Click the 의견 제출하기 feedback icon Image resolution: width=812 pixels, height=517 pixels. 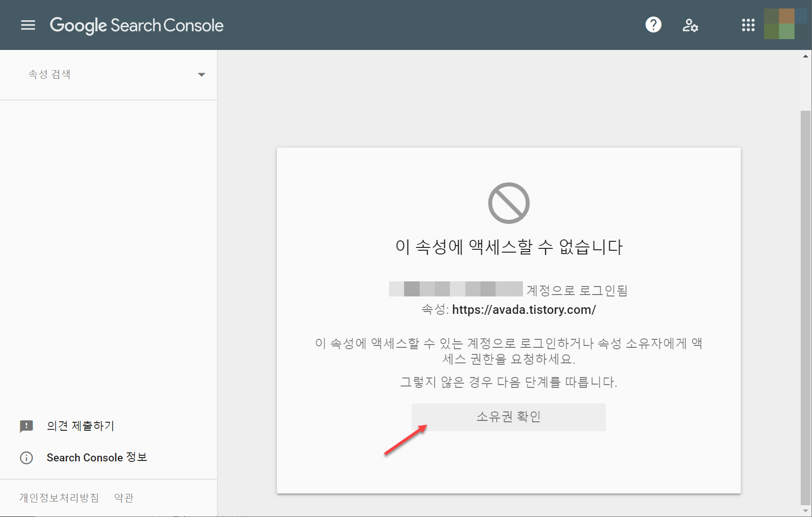click(26, 426)
